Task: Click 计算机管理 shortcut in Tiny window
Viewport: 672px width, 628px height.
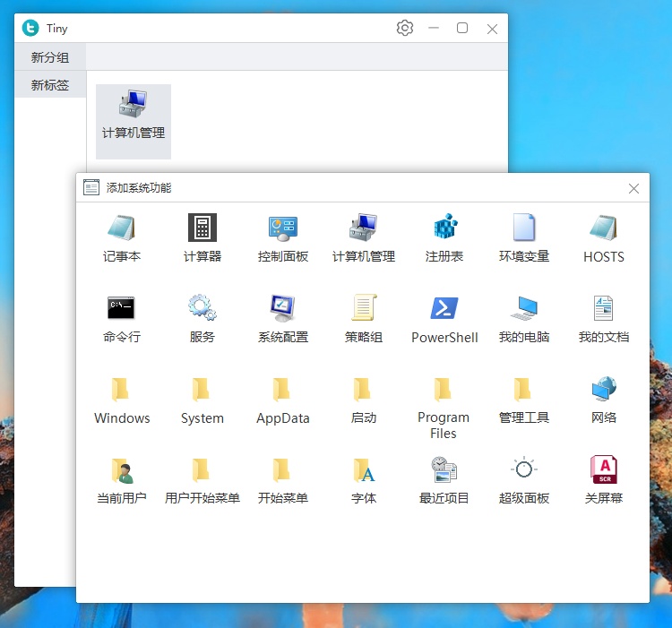Action: click(134, 116)
